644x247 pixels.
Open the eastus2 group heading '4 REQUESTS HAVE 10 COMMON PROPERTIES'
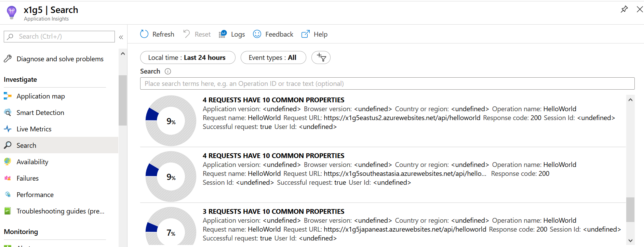pyautogui.click(x=273, y=100)
